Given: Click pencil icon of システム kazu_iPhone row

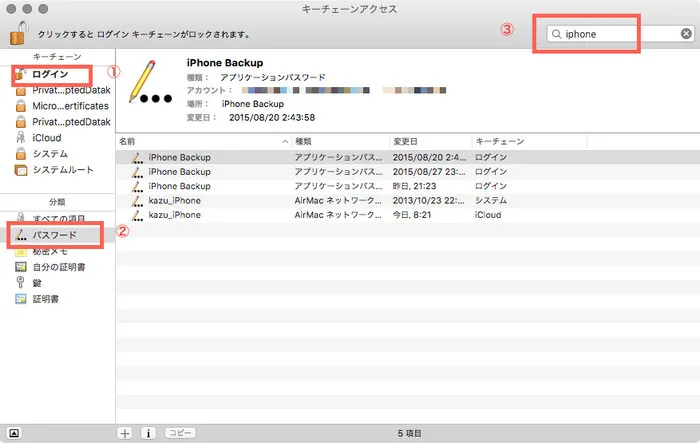Looking at the screenshot, I should (x=138, y=200).
